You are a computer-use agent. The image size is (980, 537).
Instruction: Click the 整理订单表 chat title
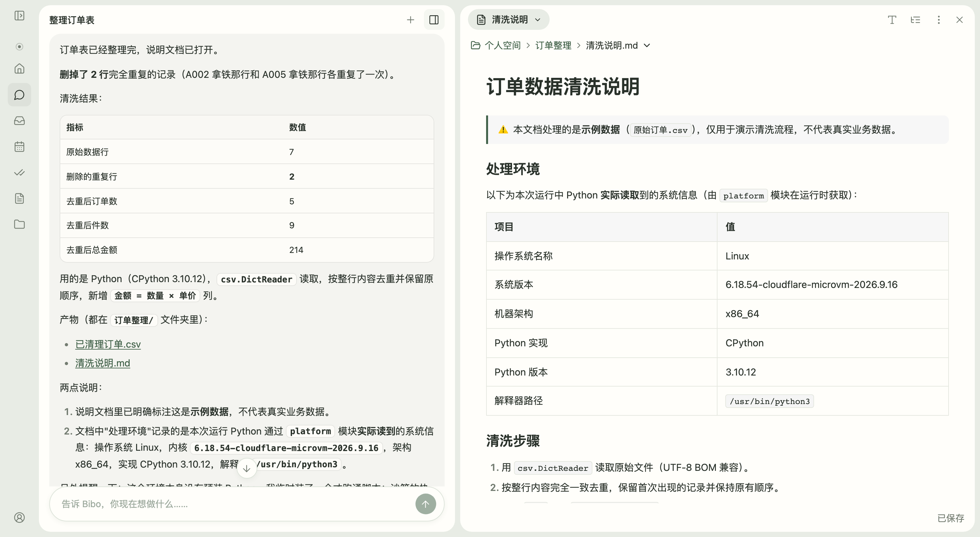pyautogui.click(x=72, y=20)
